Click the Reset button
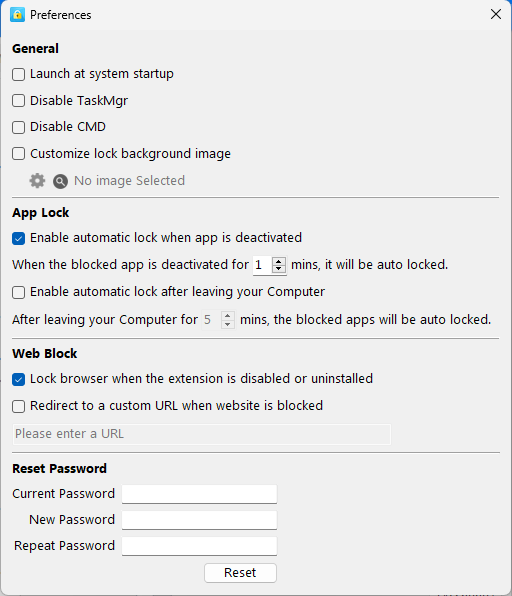 240,573
